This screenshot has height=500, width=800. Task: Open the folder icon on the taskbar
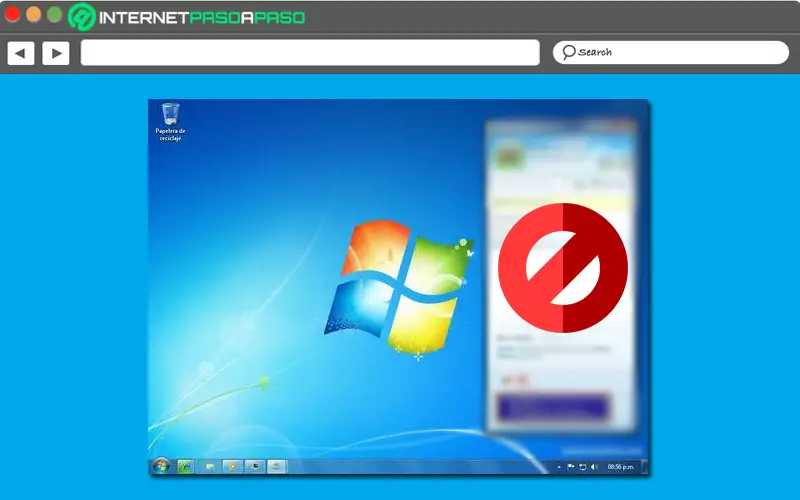pos(210,466)
